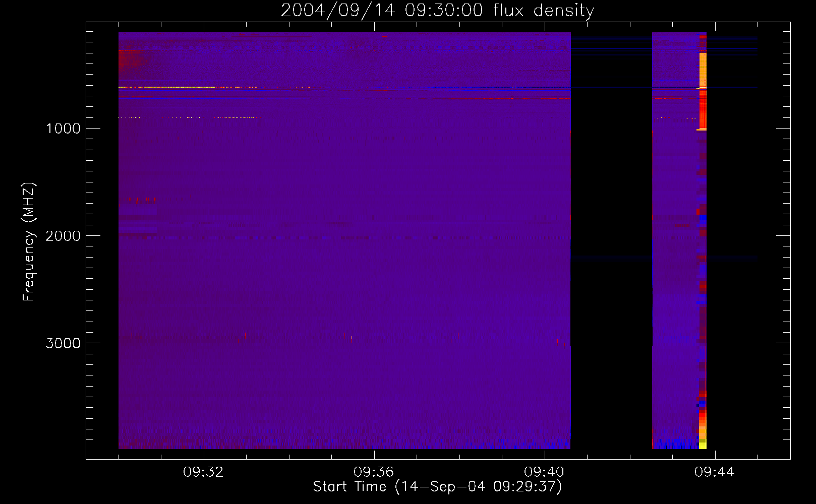Click the 09:36 time tick label
Screen dimensions: 816x504
pos(374,472)
